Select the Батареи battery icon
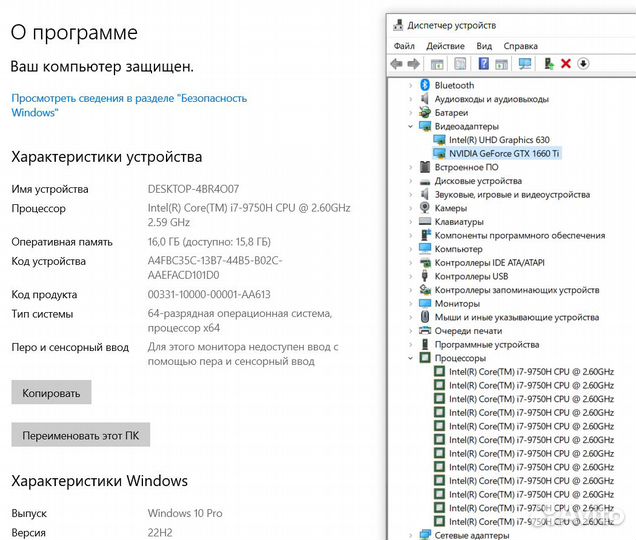Image resolution: width=636 pixels, height=540 pixels. 425,112
